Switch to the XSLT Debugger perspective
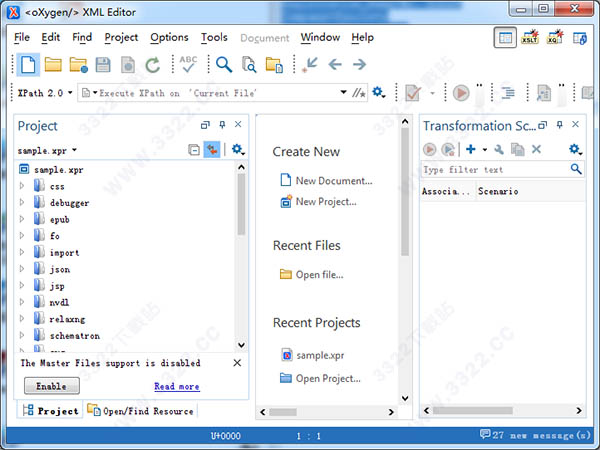Screen dimensions: 600x450 (530, 37)
